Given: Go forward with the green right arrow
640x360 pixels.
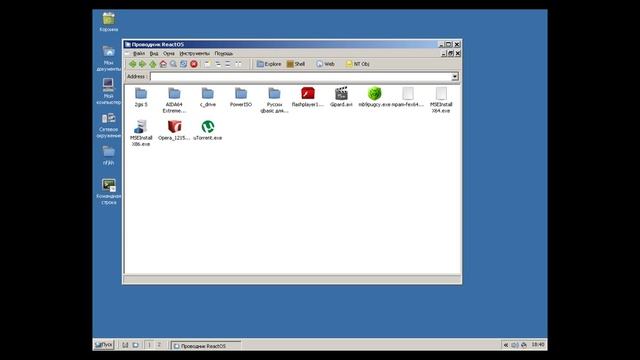Looking at the screenshot, I should click(142, 64).
